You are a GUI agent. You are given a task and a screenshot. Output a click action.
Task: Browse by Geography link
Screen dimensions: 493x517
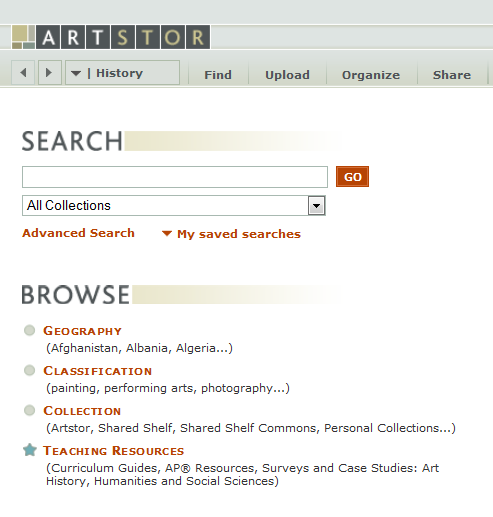82,331
